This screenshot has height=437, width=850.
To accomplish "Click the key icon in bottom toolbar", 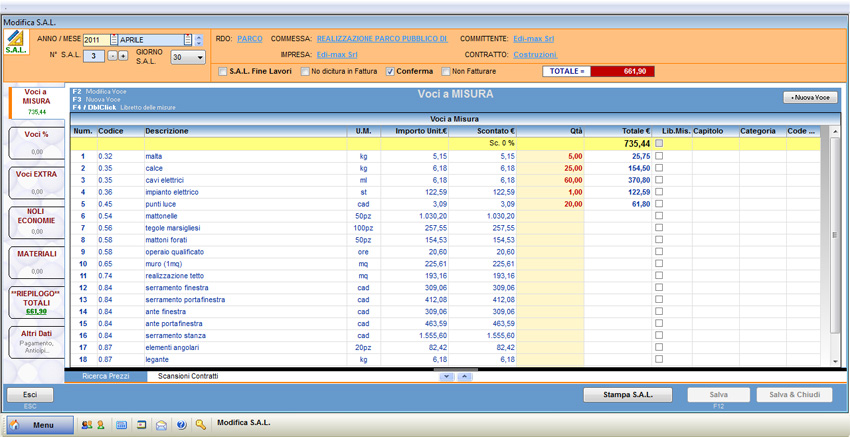I will (200, 425).
